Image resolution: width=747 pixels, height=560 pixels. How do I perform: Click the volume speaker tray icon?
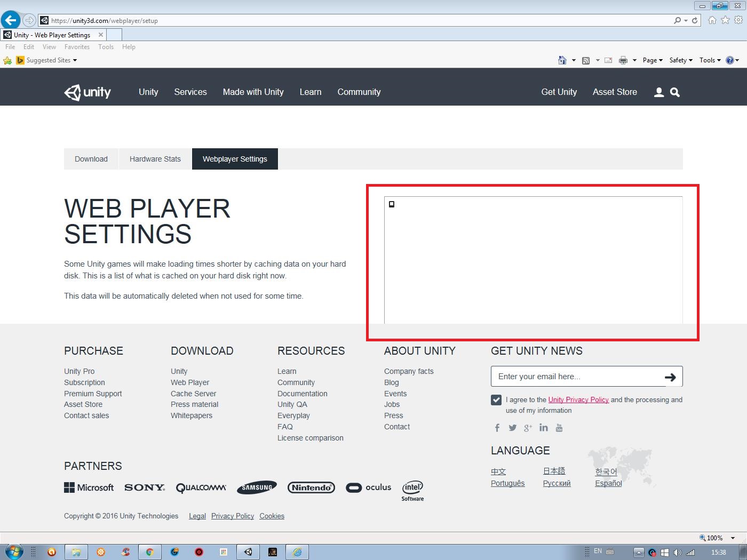[678, 553]
